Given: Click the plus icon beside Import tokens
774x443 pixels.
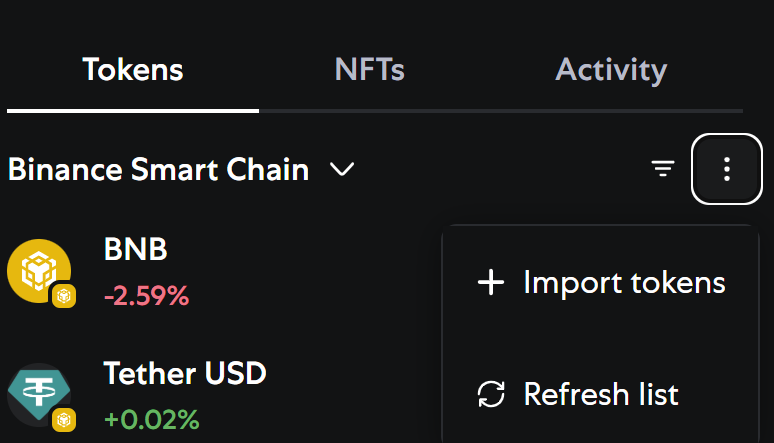Looking at the screenshot, I should point(491,283).
